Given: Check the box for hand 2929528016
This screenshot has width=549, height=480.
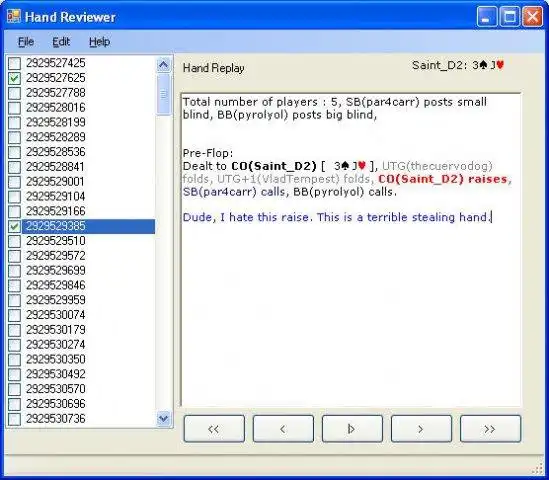Looking at the screenshot, I should 14,107.
